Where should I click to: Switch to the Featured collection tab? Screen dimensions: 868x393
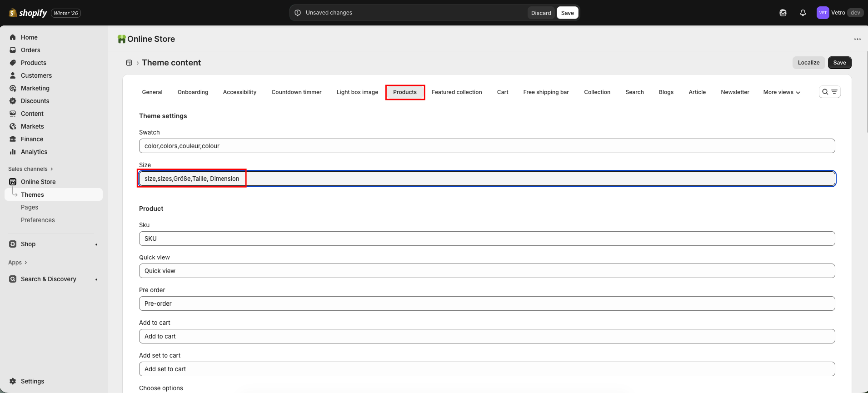pos(457,92)
